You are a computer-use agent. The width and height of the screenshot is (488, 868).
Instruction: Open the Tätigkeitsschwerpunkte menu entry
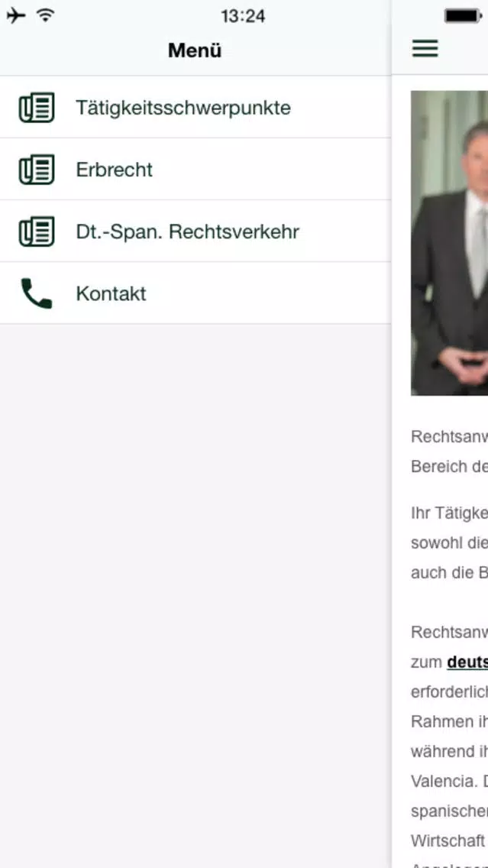pos(196,108)
